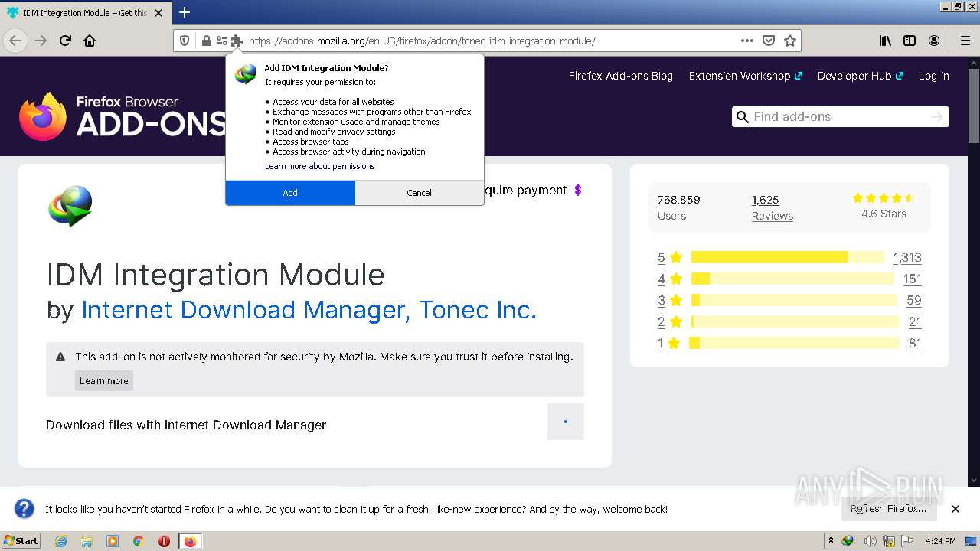Screen dimensions: 980x551
Task: Click the 2 star rating label
Action: tap(669, 322)
